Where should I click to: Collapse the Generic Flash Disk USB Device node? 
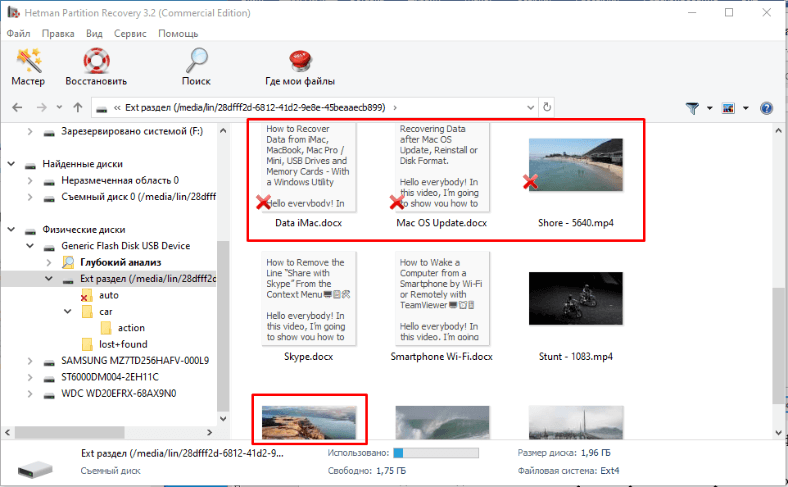[x=30, y=246]
